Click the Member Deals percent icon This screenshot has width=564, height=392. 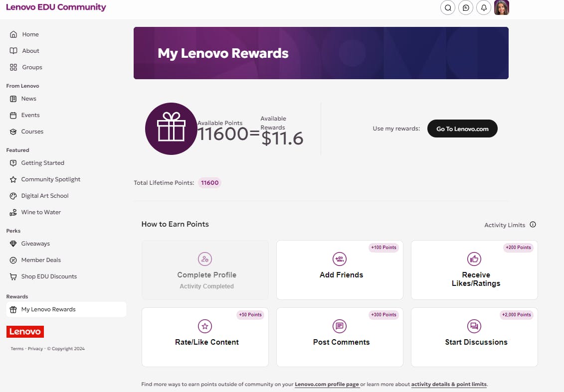click(13, 260)
